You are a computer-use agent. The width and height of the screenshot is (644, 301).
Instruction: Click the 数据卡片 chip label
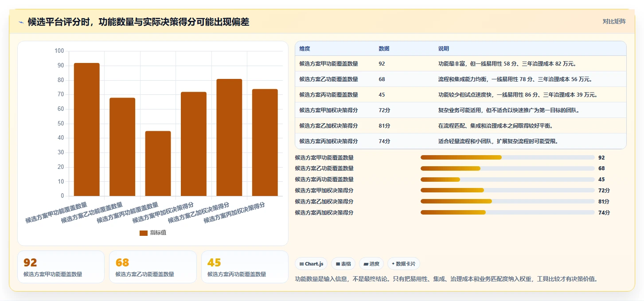[406, 264]
